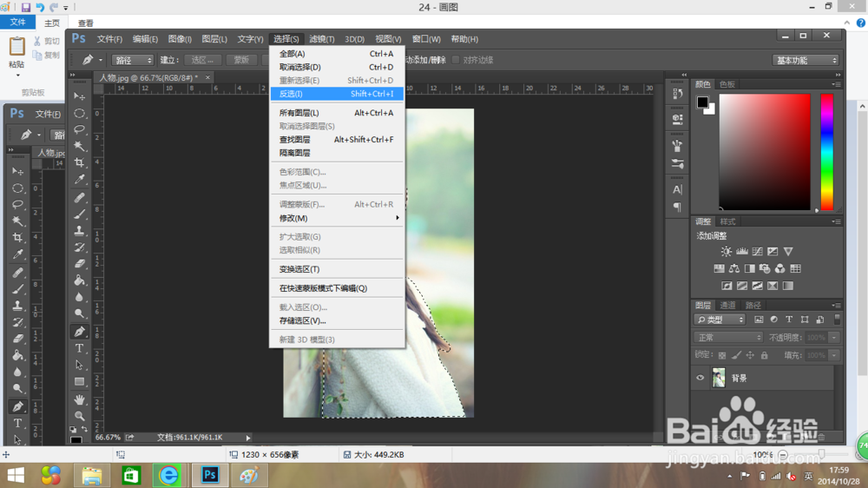The width and height of the screenshot is (868, 488).
Task: Add a Levels adjustment
Action: click(x=742, y=252)
